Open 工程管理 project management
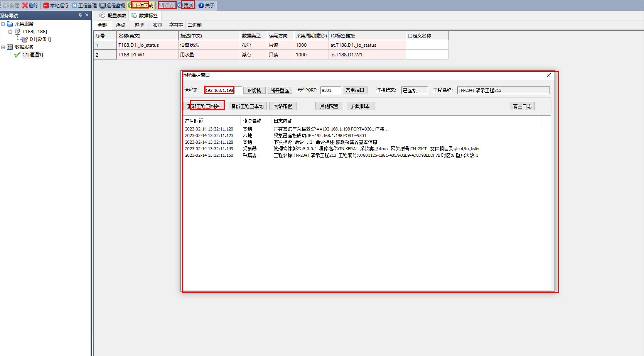The width and height of the screenshot is (644, 356). 84,5
